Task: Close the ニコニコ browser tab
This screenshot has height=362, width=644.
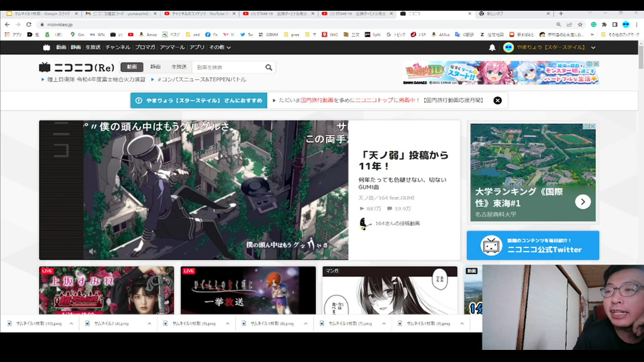Action: pyautogui.click(x=470, y=13)
